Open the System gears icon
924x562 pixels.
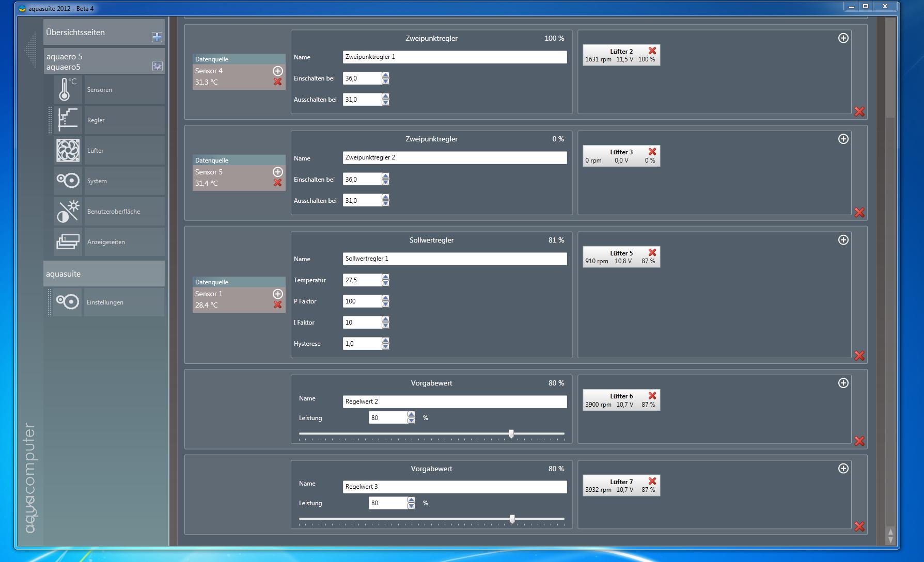[68, 181]
